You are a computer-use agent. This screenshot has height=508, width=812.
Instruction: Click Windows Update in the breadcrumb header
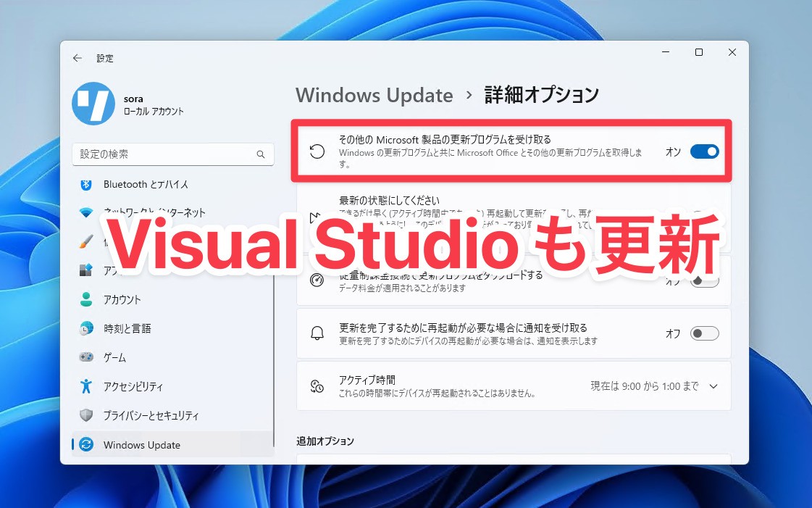tap(374, 95)
